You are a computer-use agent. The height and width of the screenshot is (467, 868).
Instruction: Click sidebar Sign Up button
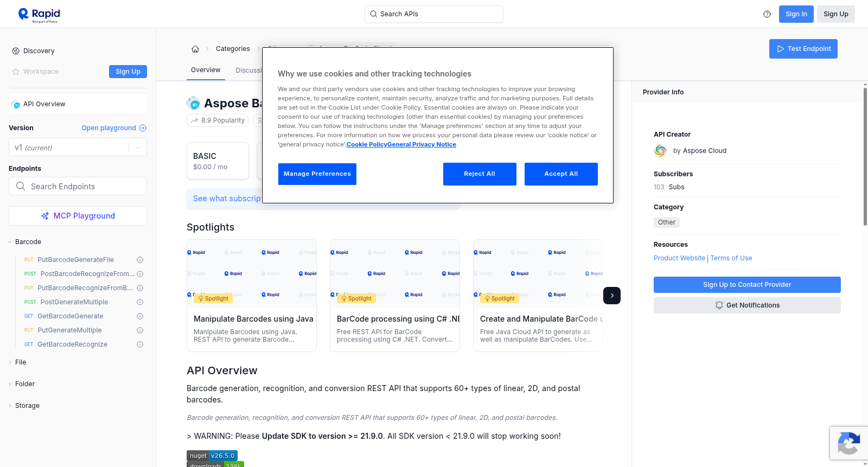pyautogui.click(x=128, y=72)
